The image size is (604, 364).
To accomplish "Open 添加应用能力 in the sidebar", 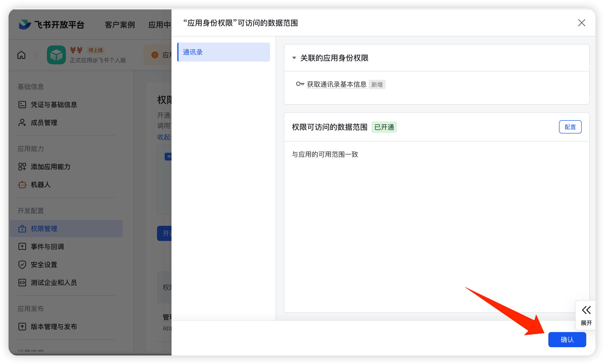I will (50, 167).
